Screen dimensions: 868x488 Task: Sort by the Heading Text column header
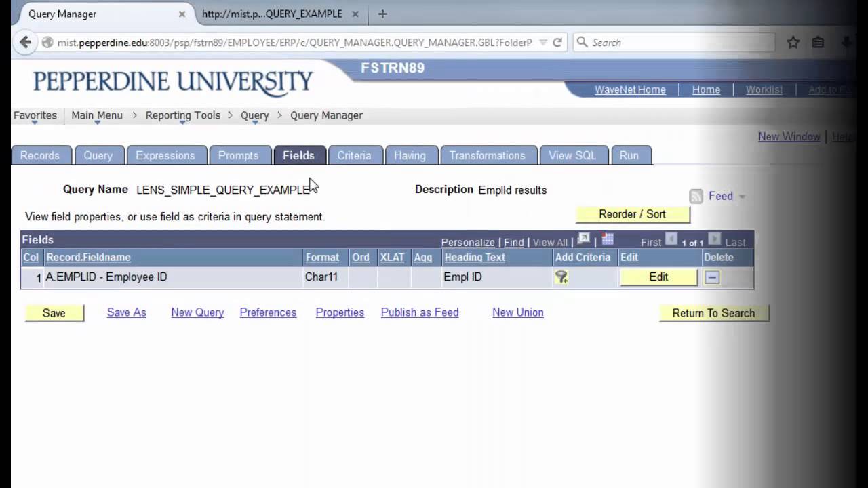point(475,258)
